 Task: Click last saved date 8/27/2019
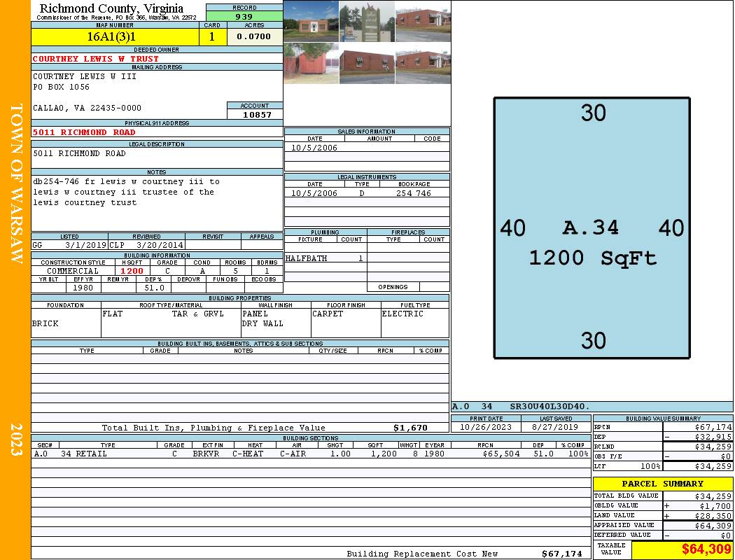point(555,428)
